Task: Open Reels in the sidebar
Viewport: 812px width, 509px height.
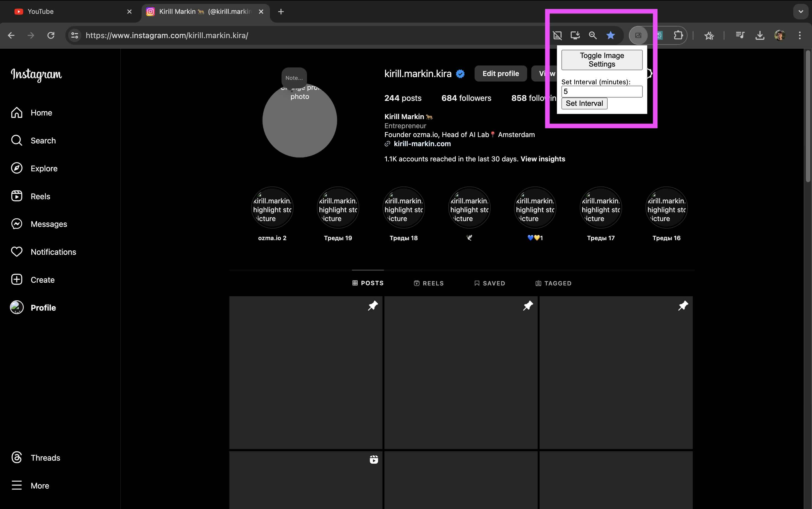Action: 40,196
